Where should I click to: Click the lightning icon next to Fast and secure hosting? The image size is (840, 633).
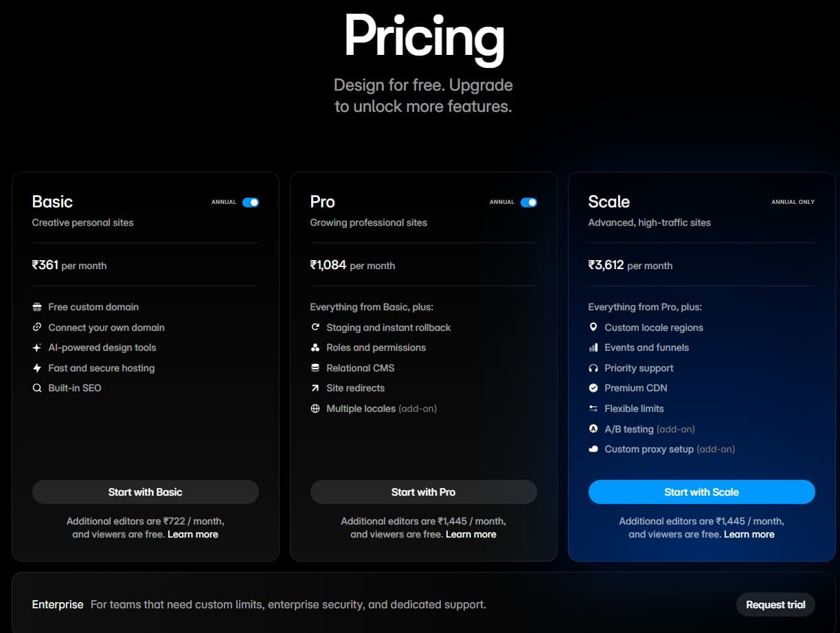(x=37, y=368)
